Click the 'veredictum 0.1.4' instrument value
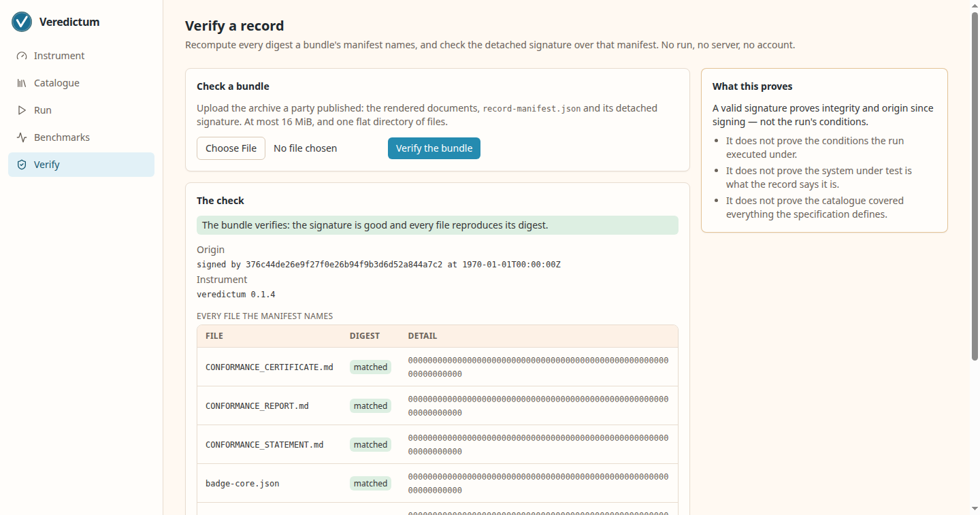 (x=236, y=295)
